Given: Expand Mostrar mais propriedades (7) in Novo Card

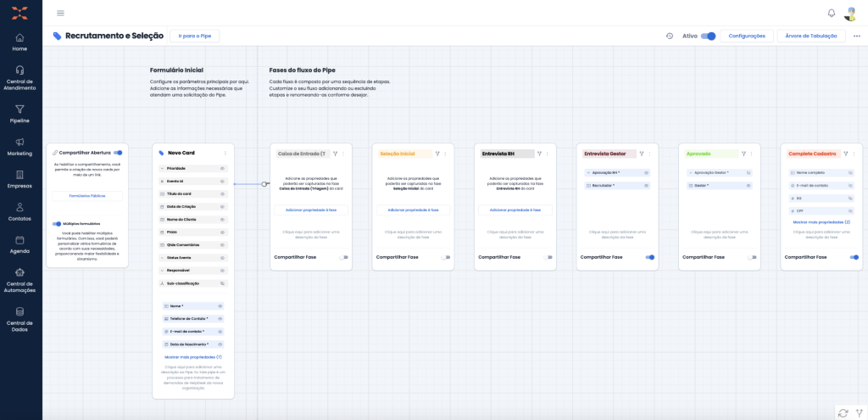Looking at the screenshot, I should [x=192, y=357].
